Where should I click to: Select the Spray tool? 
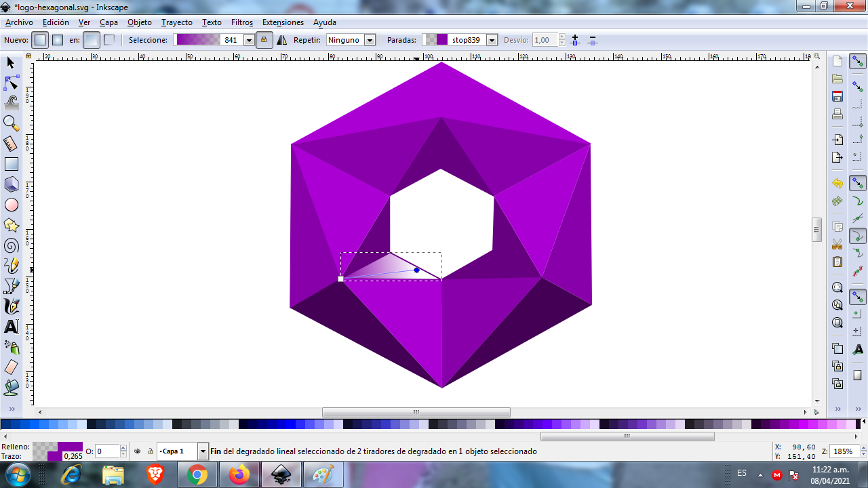(x=11, y=347)
